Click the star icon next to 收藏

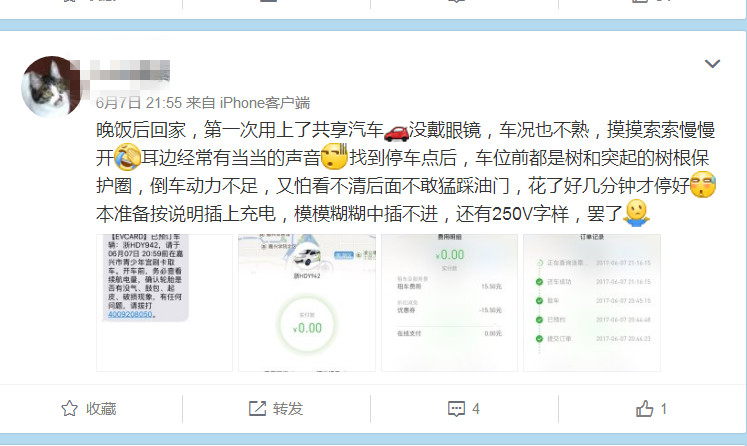(70, 408)
